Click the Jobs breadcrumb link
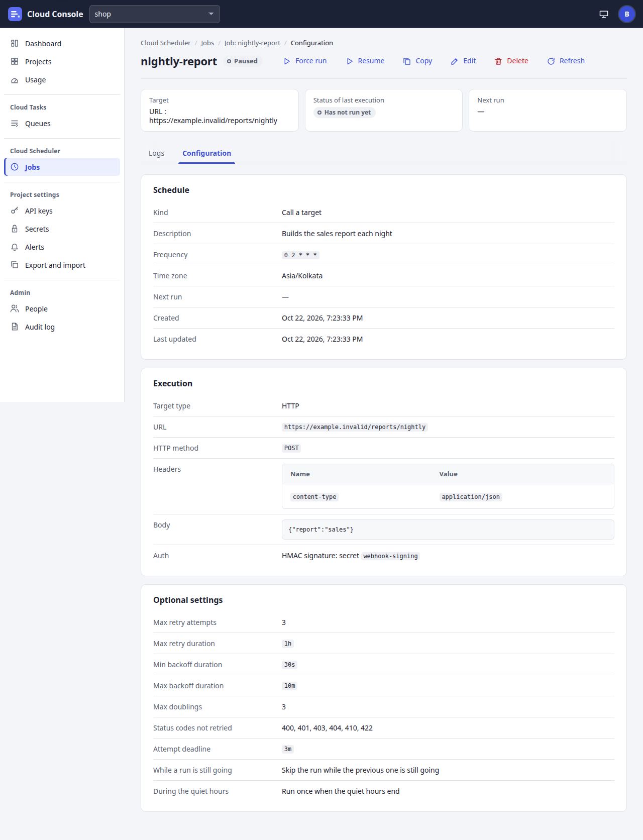Image resolution: width=643 pixels, height=840 pixels. point(207,43)
